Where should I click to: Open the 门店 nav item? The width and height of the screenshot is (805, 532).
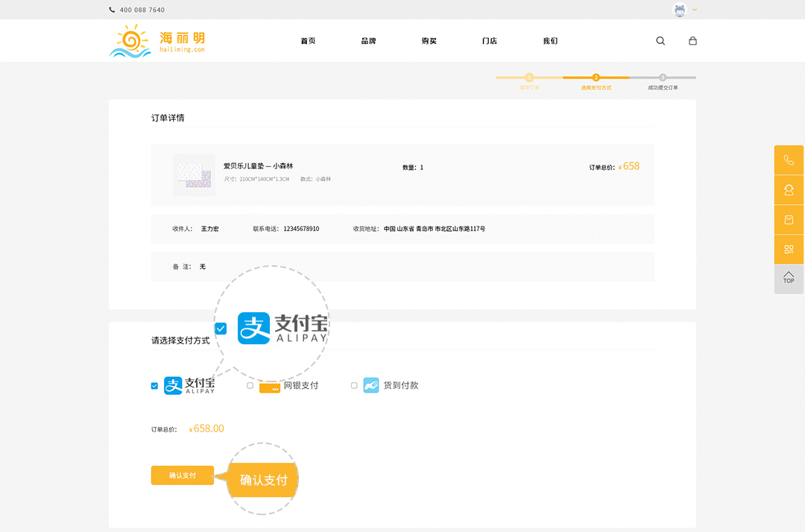[490, 40]
